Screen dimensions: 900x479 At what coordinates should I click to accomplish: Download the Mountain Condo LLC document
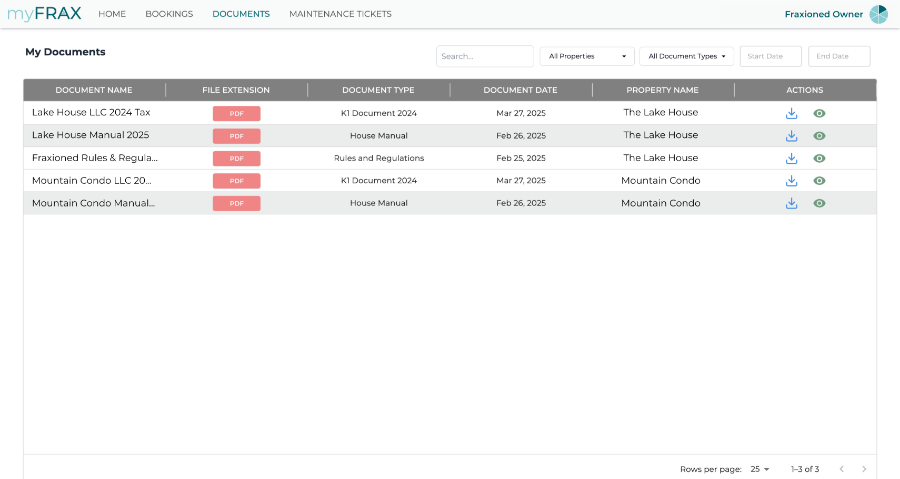[791, 181]
